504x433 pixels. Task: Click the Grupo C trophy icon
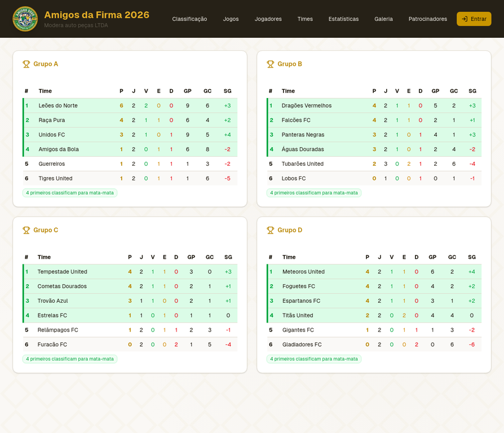point(26,230)
